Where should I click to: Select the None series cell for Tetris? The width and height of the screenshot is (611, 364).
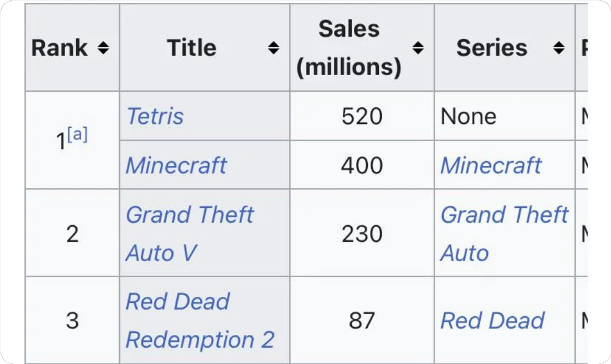(505, 116)
